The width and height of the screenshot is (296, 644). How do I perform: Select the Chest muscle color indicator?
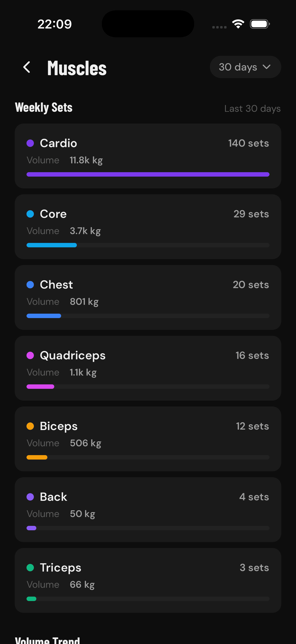click(31, 284)
